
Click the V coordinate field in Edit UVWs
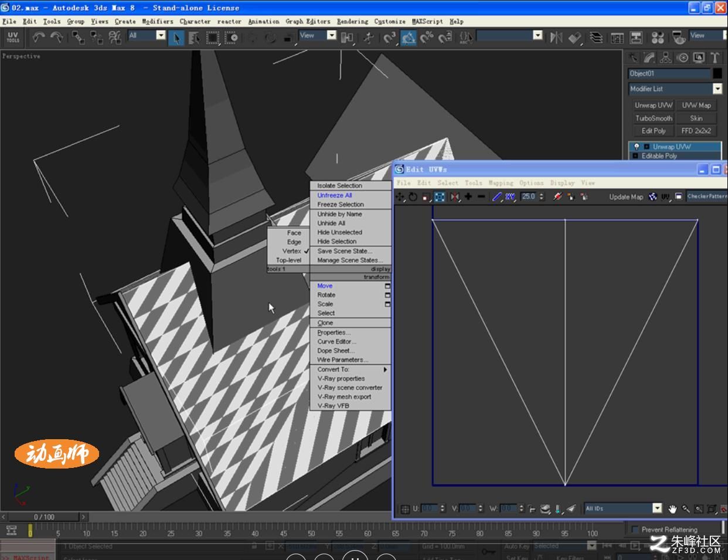pyautogui.click(x=467, y=509)
